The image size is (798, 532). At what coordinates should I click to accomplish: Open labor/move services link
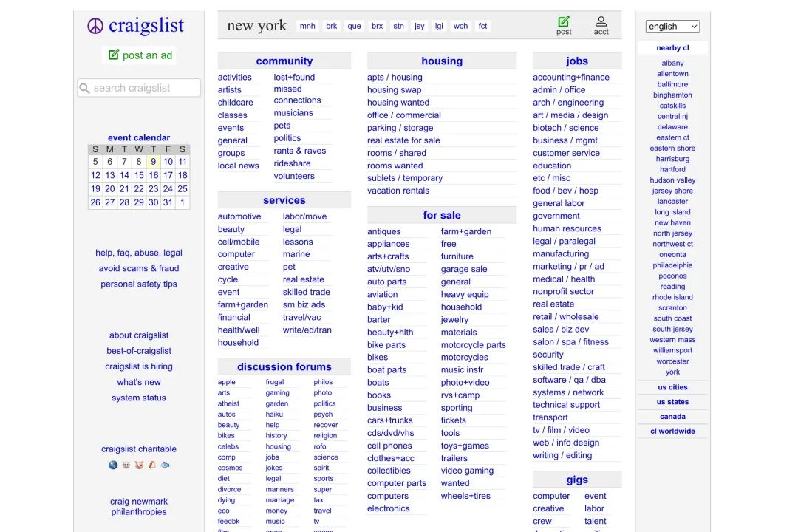coord(305,216)
